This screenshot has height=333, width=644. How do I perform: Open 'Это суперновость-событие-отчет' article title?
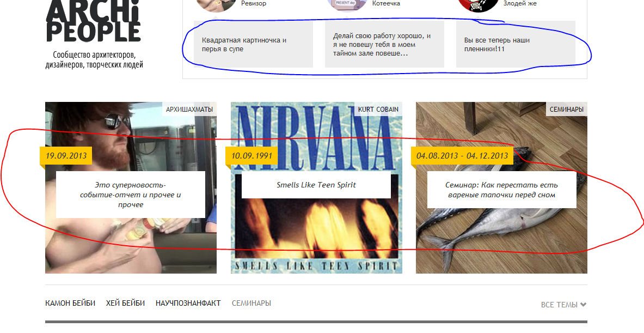point(131,195)
